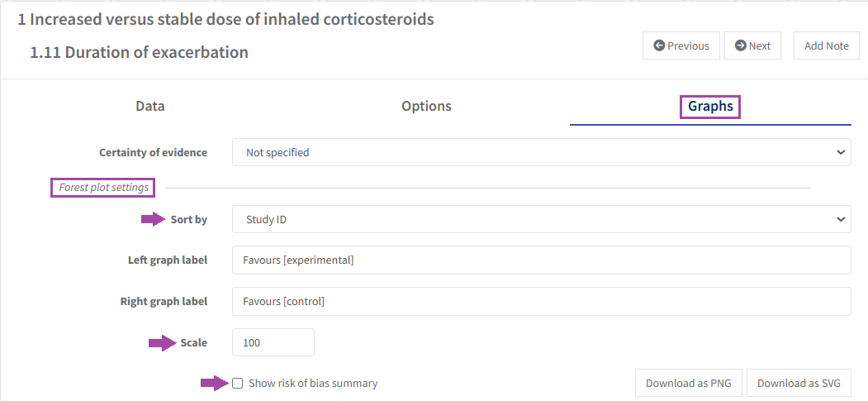Screen dimensions: 868x401
Task: Click the purple arrow pointing at Scale
Action: (x=162, y=343)
